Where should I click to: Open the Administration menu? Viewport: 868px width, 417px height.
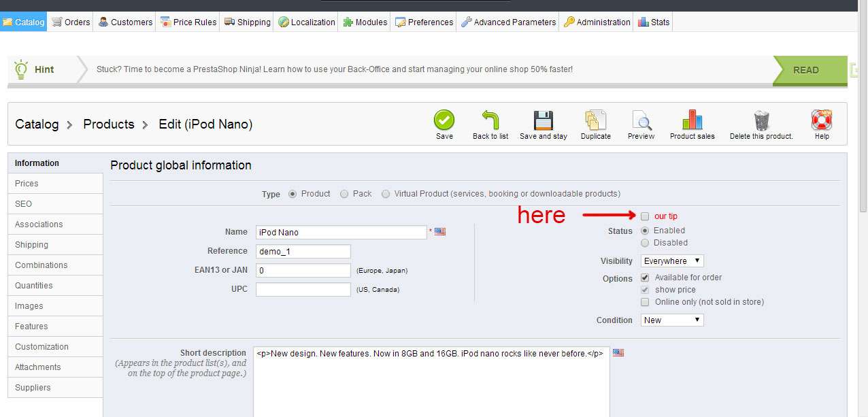597,22
